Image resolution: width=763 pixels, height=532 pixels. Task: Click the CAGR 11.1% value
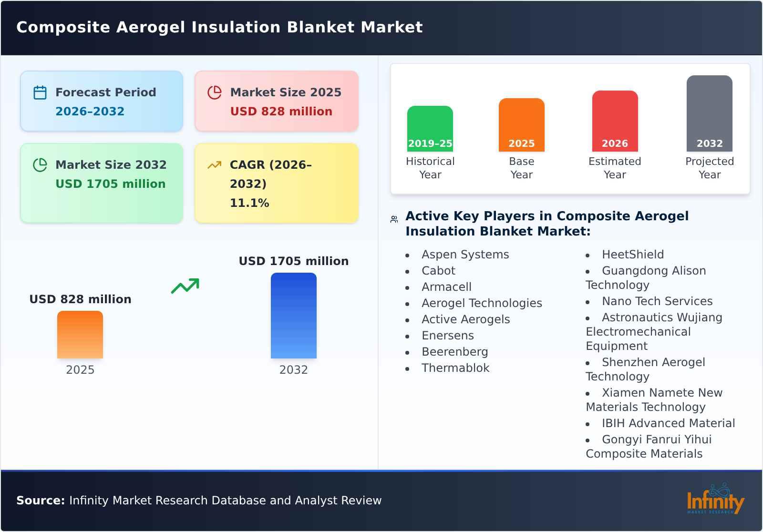pos(248,202)
